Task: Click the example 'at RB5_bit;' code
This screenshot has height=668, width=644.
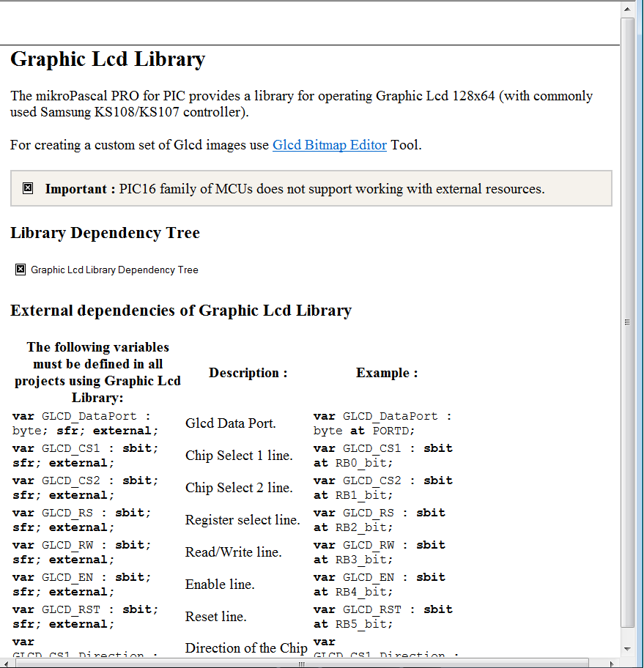Action: 353,625
